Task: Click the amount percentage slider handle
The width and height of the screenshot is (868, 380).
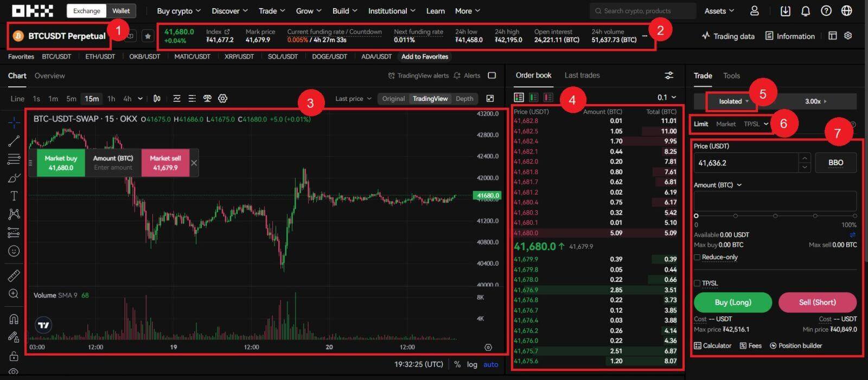Action: (696, 216)
